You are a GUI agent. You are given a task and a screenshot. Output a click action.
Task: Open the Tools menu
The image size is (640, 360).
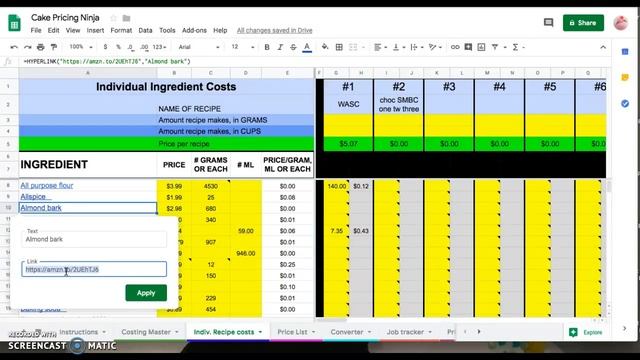pos(167,30)
